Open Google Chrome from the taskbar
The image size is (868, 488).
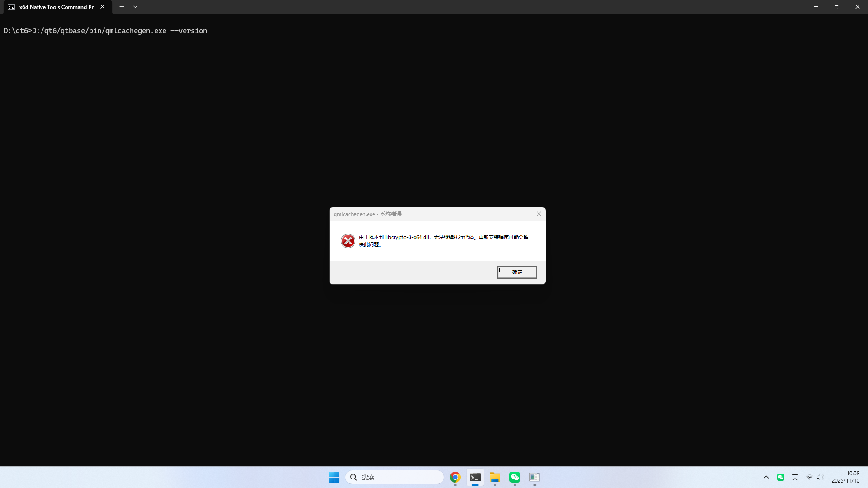click(455, 477)
